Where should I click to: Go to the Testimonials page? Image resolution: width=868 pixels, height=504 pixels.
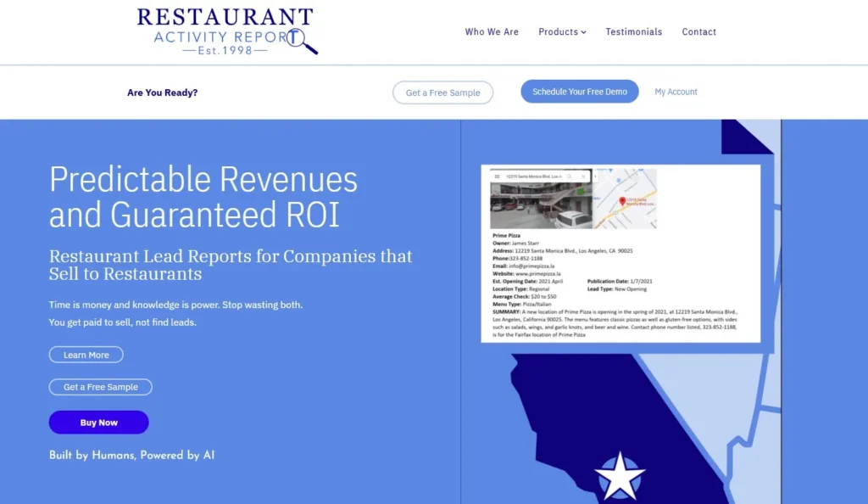(x=633, y=31)
